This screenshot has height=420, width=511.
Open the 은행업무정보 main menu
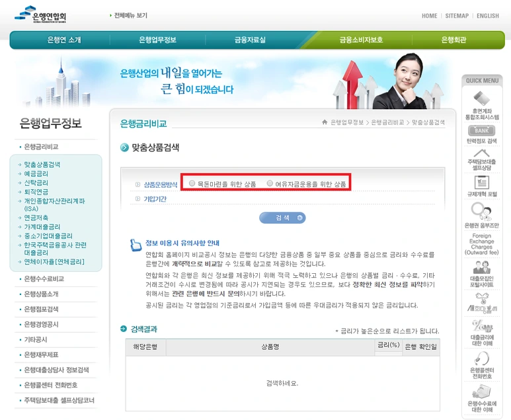click(157, 40)
